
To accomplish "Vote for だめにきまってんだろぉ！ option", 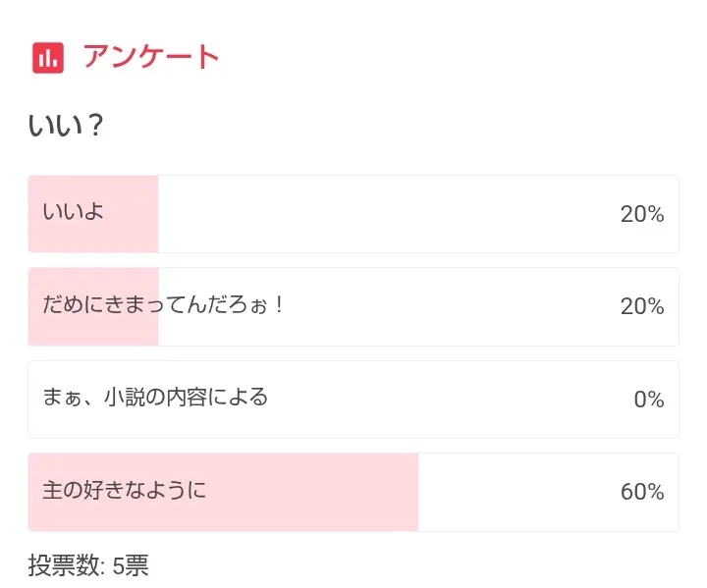I will (353, 306).
